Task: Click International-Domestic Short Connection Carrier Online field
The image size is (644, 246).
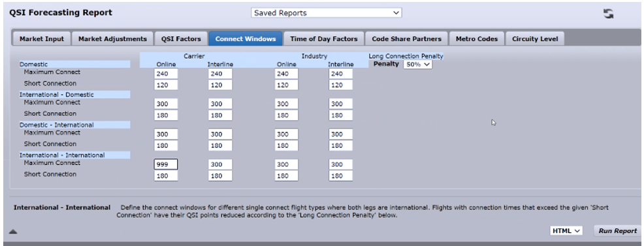Action: (166, 115)
